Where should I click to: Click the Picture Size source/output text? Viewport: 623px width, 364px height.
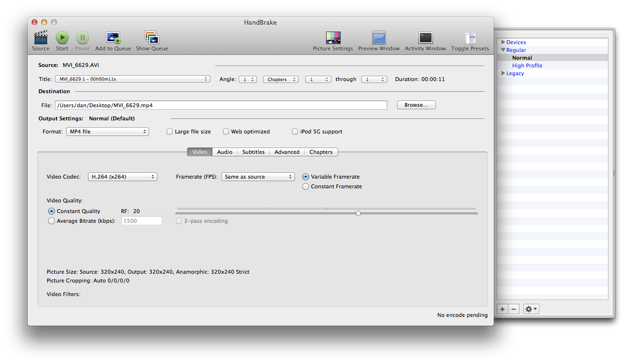(148, 272)
